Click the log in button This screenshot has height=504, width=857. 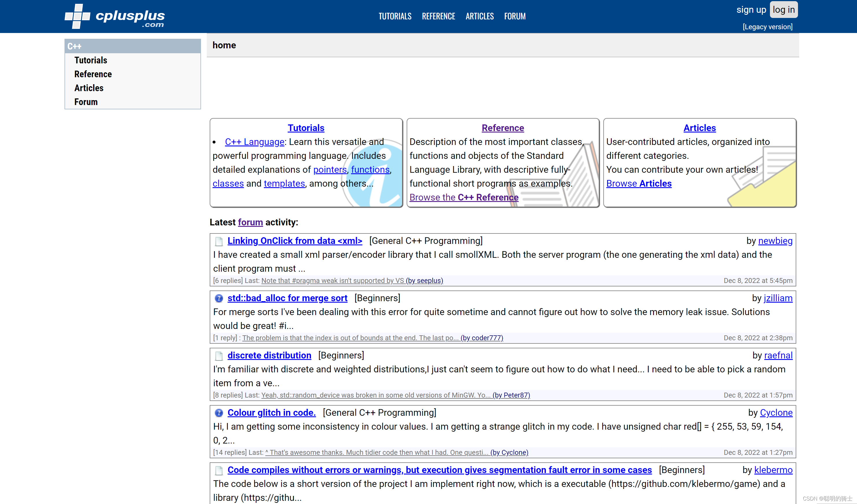pyautogui.click(x=783, y=10)
